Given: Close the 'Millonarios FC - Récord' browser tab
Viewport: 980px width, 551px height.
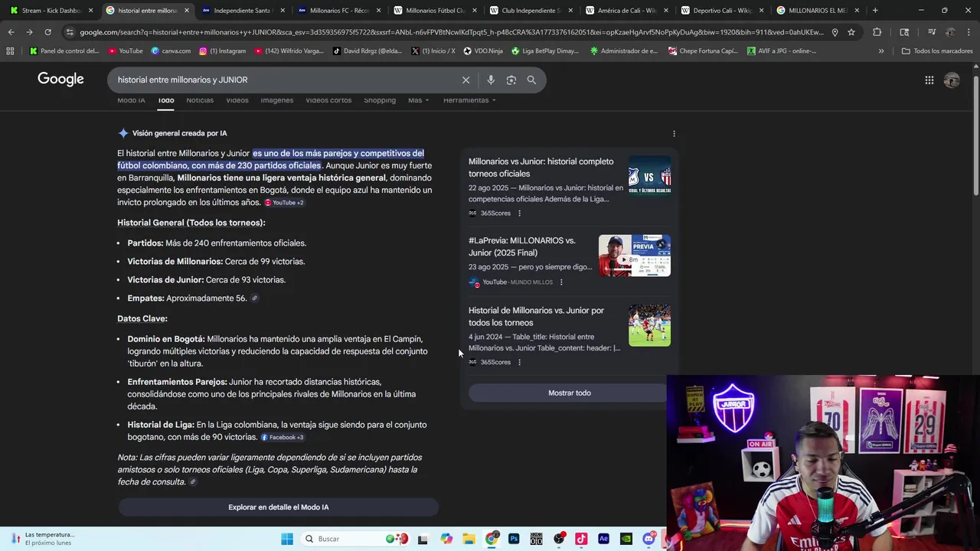Looking at the screenshot, I should pyautogui.click(x=378, y=10).
